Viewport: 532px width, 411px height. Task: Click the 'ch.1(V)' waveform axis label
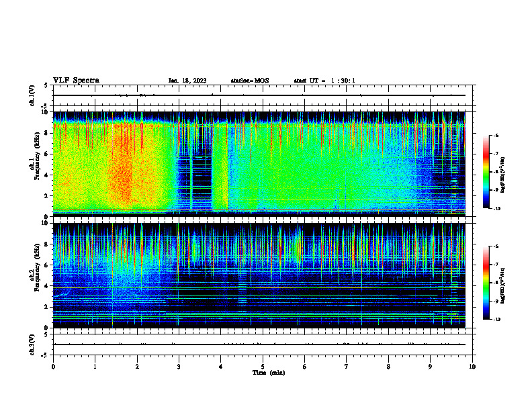click(32, 95)
